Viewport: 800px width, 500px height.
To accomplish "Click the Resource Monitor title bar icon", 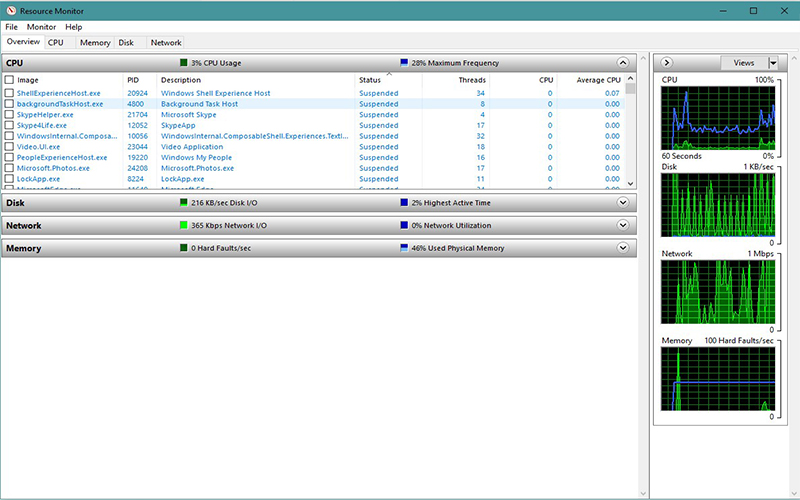I will tap(11, 11).
